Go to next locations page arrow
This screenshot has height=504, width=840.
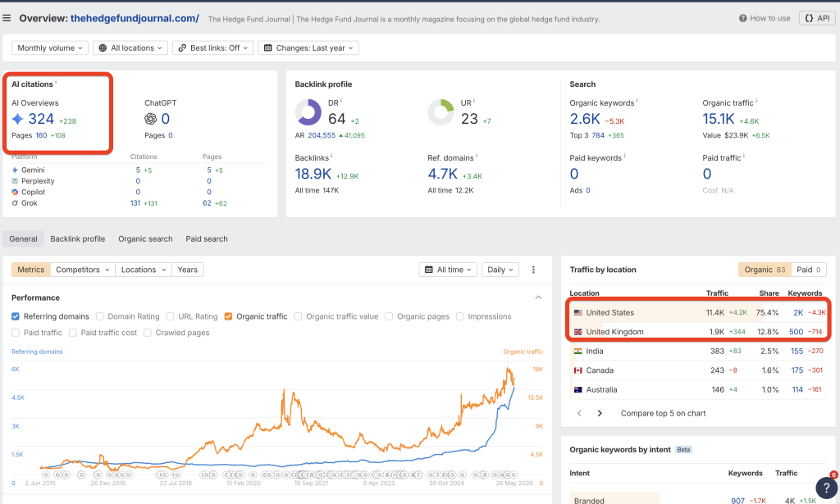[x=600, y=413]
